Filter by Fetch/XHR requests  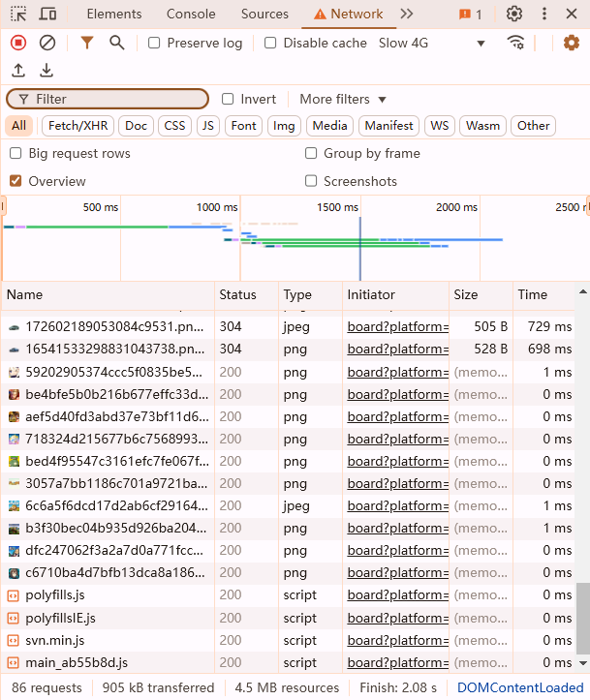point(78,126)
